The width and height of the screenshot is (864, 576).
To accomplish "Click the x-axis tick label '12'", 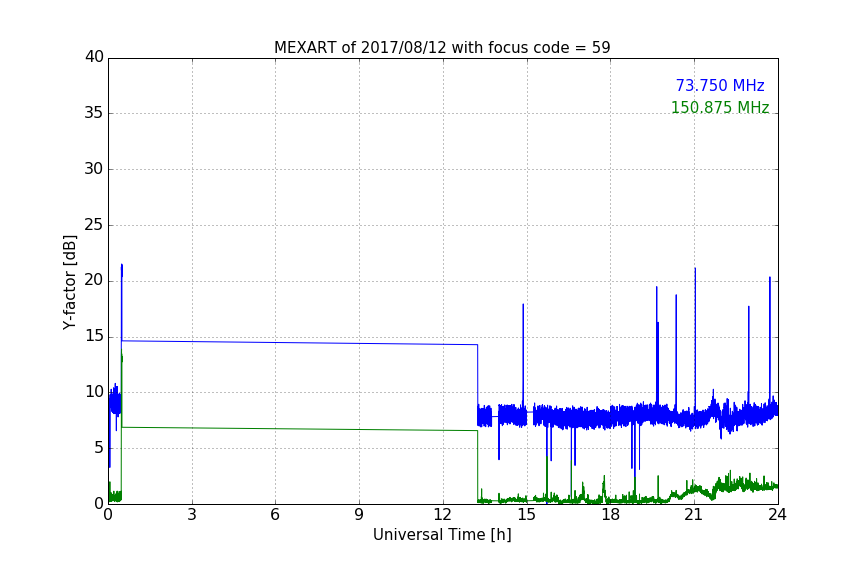I will 442,515.
